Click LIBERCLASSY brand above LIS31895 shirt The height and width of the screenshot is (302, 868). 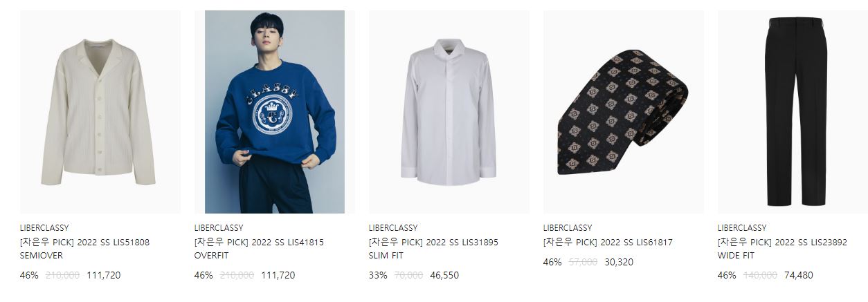[393, 228]
